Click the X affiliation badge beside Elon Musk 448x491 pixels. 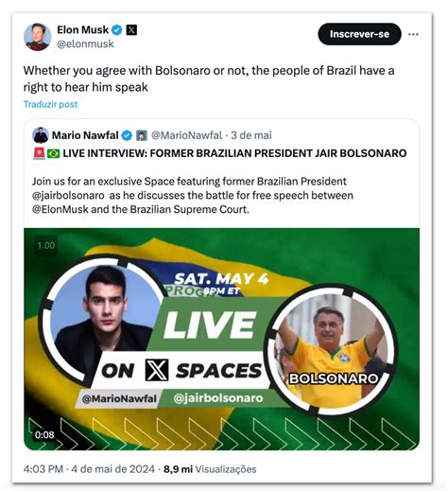point(131,30)
